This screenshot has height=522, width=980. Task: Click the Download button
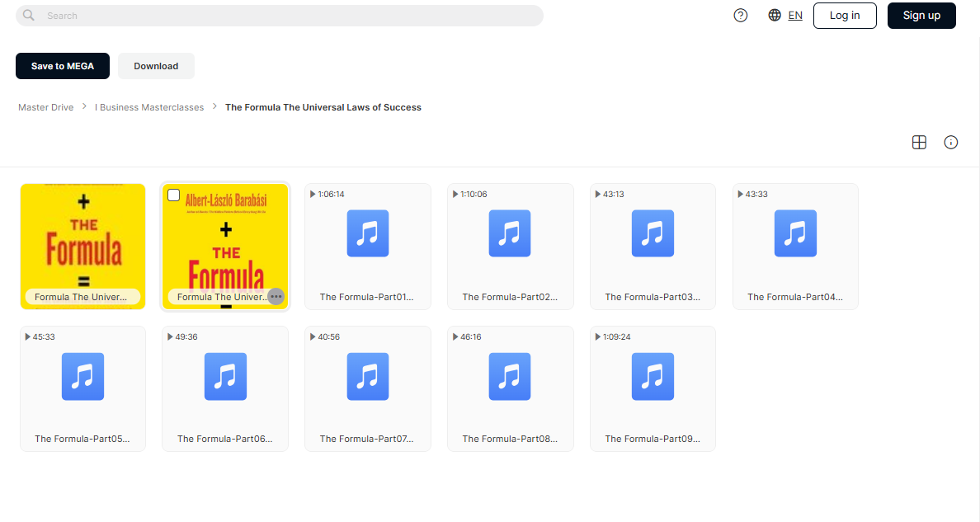tap(156, 66)
